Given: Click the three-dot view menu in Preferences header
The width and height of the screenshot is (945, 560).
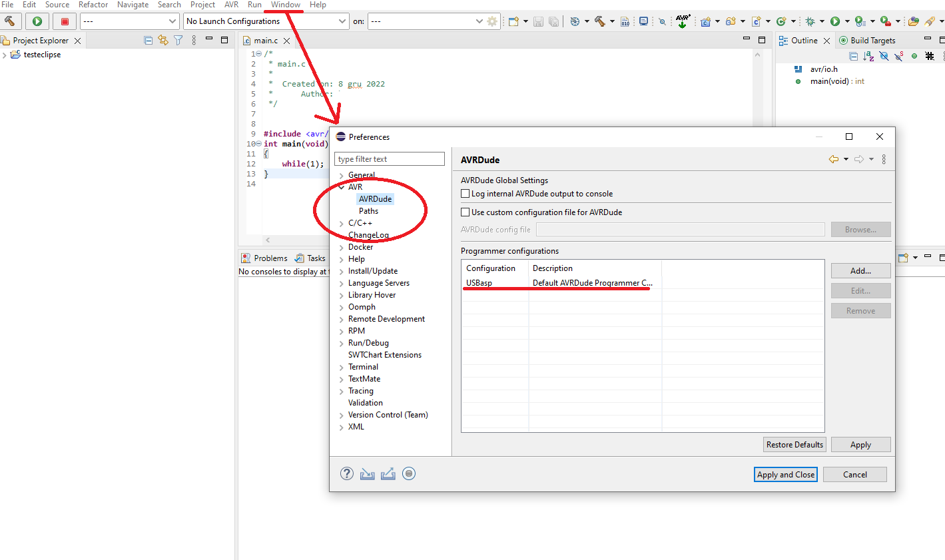Looking at the screenshot, I should (884, 159).
